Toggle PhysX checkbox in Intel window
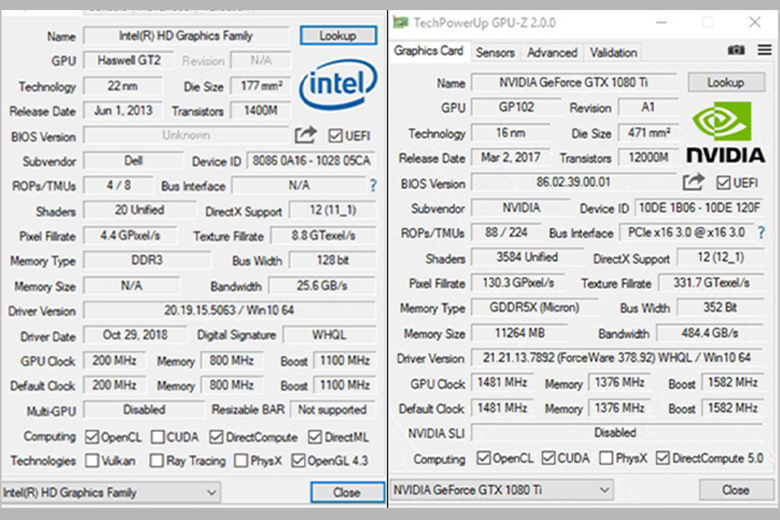This screenshot has width=780, height=520. point(241,460)
